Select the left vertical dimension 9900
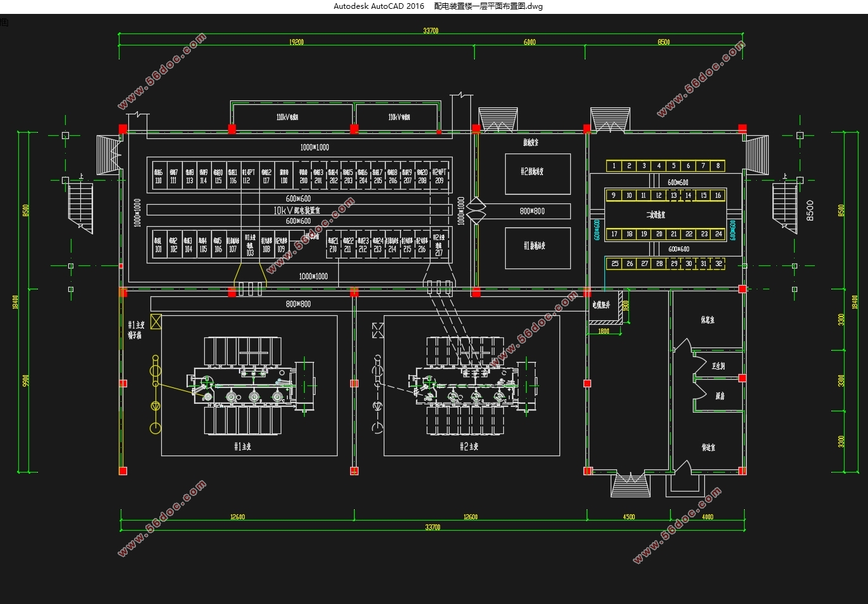 [x=26, y=381]
